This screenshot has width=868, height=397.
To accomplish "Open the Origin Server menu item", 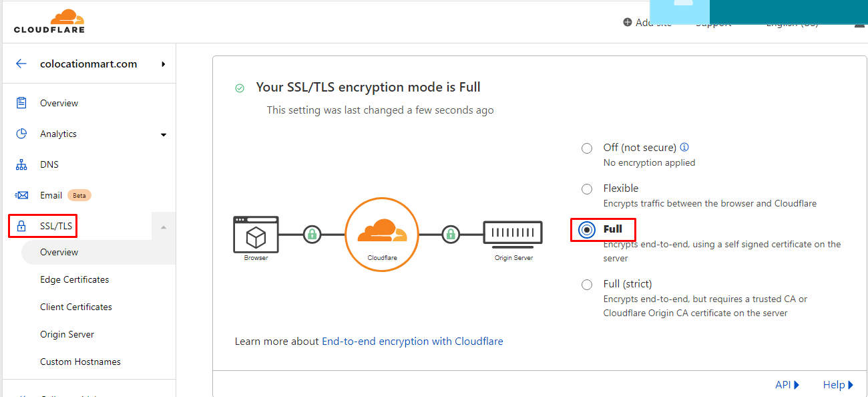I will pyautogui.click(x=67, y=334).
